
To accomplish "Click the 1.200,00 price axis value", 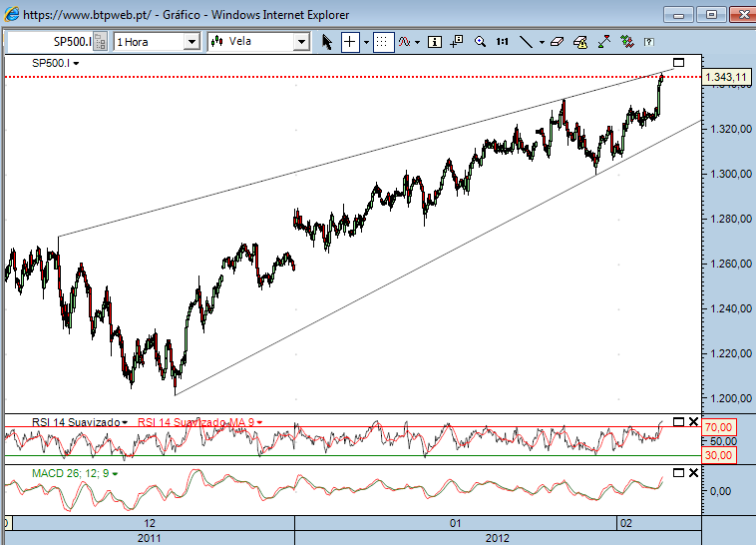I will click(731, 398).
